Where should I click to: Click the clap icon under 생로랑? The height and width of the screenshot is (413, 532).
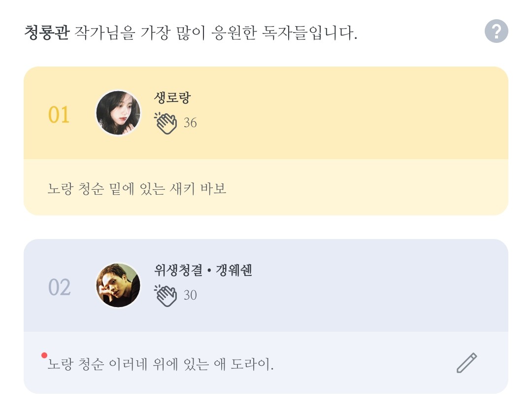[166, 123]
